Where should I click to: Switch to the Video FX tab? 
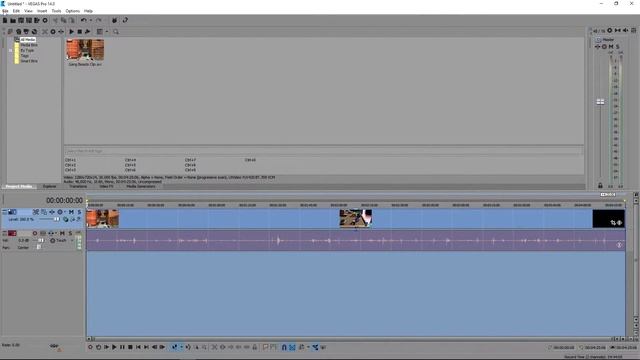tap(107, 187)
